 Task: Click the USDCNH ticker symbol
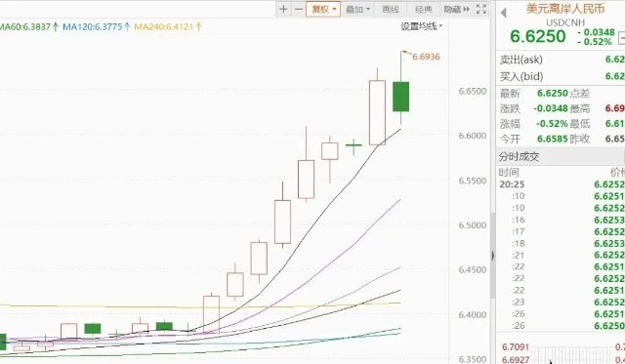coord(565,22)
